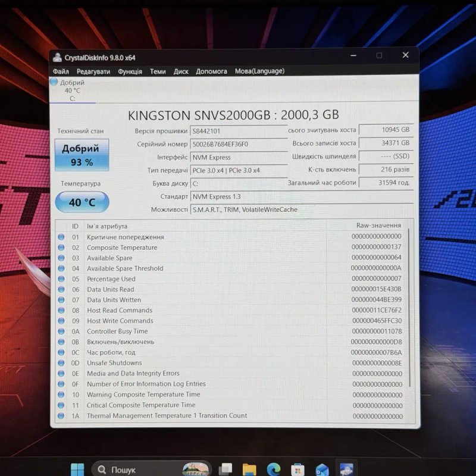The height and width of the screenshot is (476, 476).
Task: Open Task View from the taskbar
Action: pyautogui.click(x=226, y=469)
